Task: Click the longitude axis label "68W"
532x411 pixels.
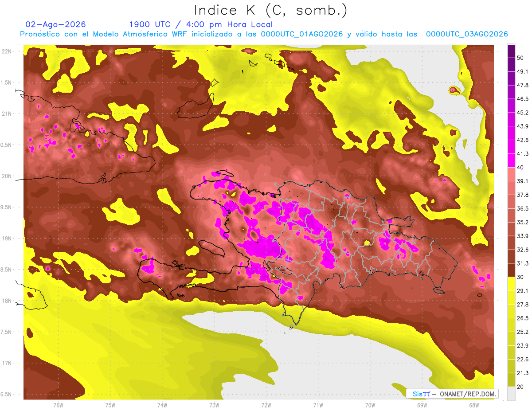Action: click(x=474, y=405)
